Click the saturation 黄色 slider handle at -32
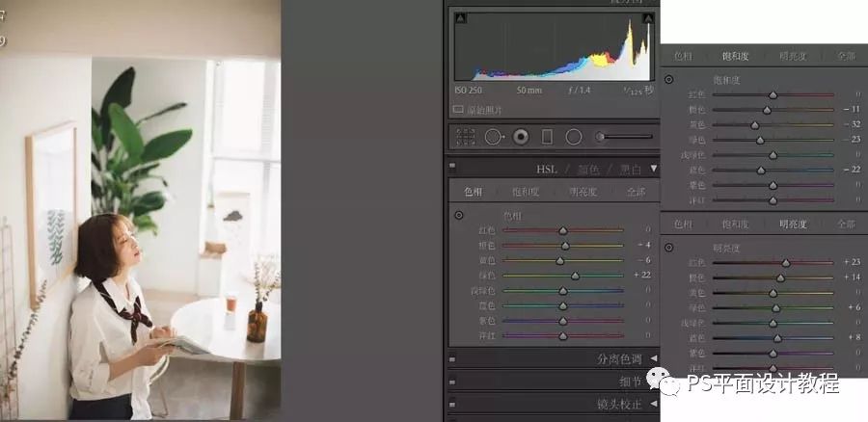Viewport: 868px width, 422px height. tap(755, 125)
